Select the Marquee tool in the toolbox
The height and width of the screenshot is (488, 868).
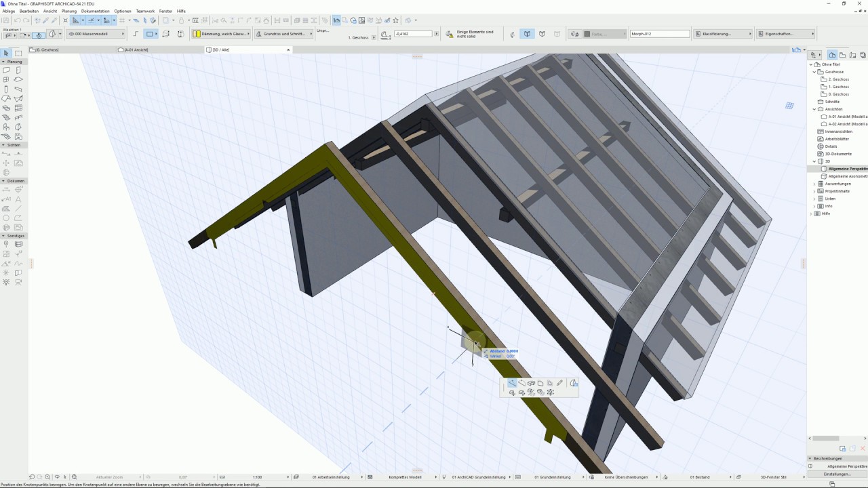[18, 53]
